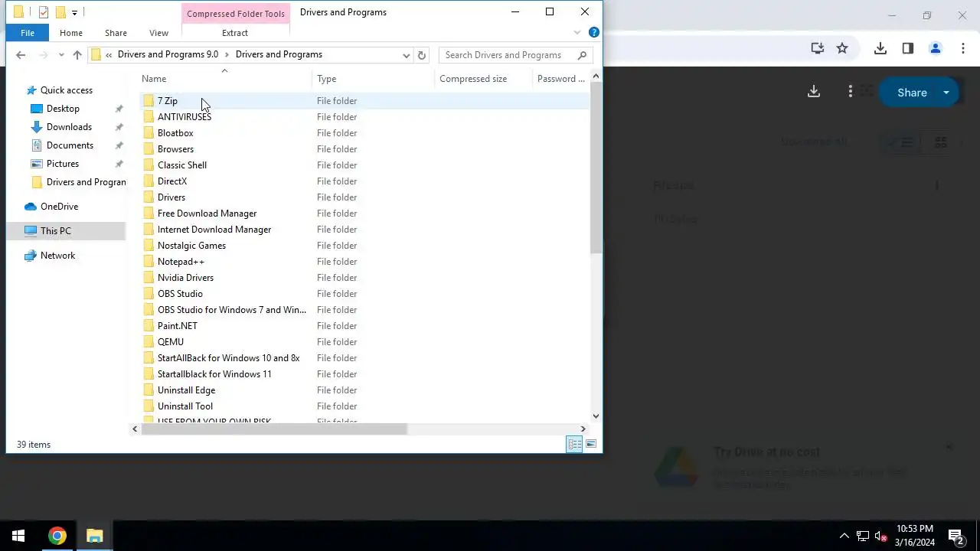Click the Bloatbox folder icon
The height and width of the screenshot is (551, 980).
point(149,133)
